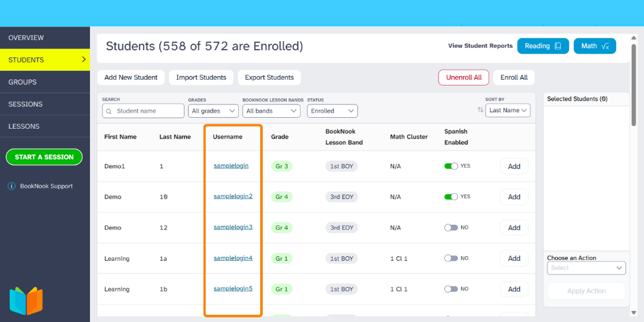The width and height of the screenshot is (644, 322).
Task: Open the Last Name sort dropdown
Action: [x=507, y=111]
